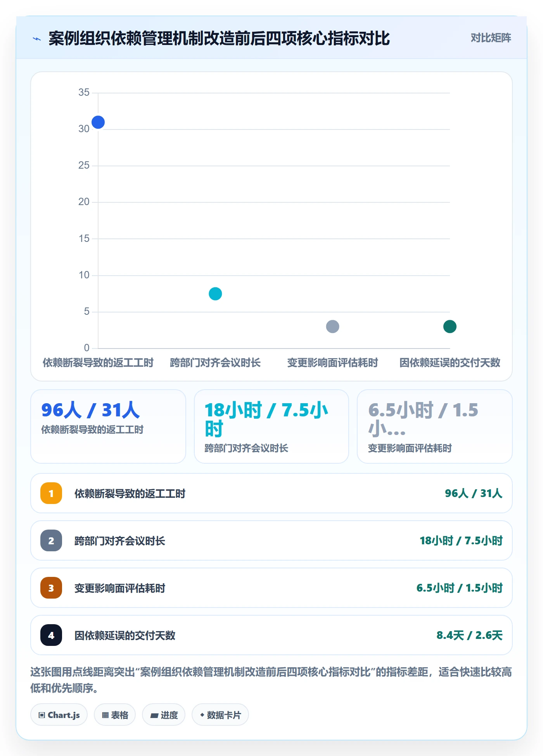543x756 pixels.
Task: Click the 跨部门对齐会议时长 chart axis label
Action: click(x=215, y=362)
